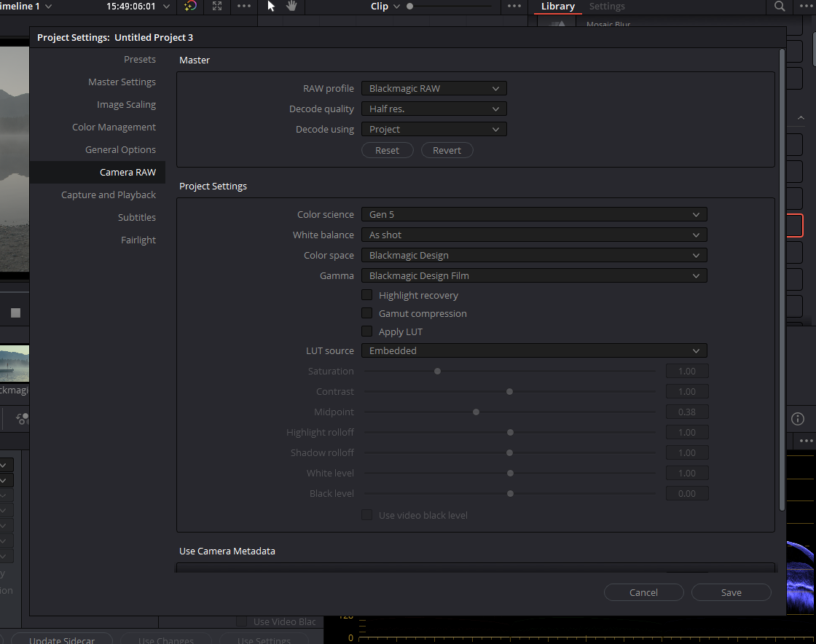816x644 pixels.
Task: Open Gamma Blackmagic Design Film dropdown
Action: click(535, 275)
